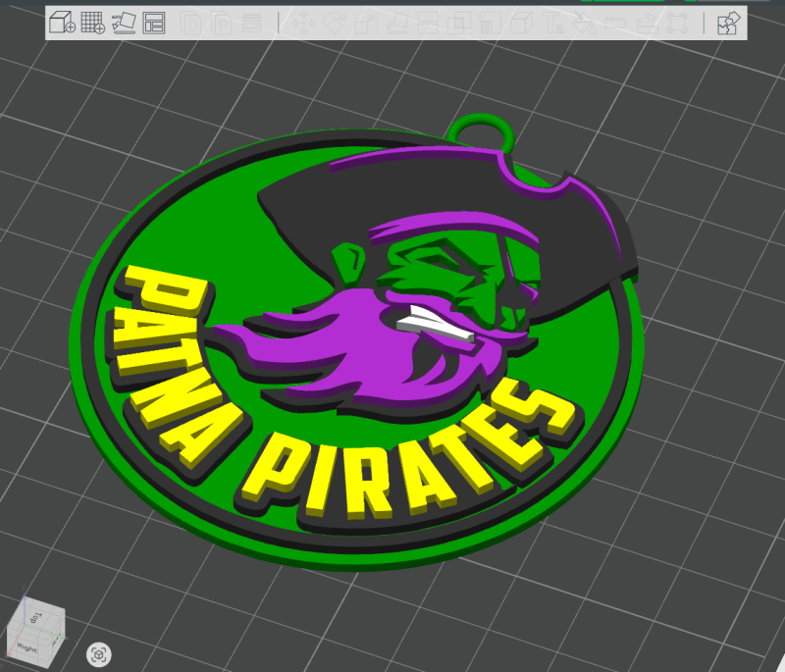Click the last gizmo icon with corner handles
The height and width of the screenshot is (672, 785).
(x=677, y=23)
